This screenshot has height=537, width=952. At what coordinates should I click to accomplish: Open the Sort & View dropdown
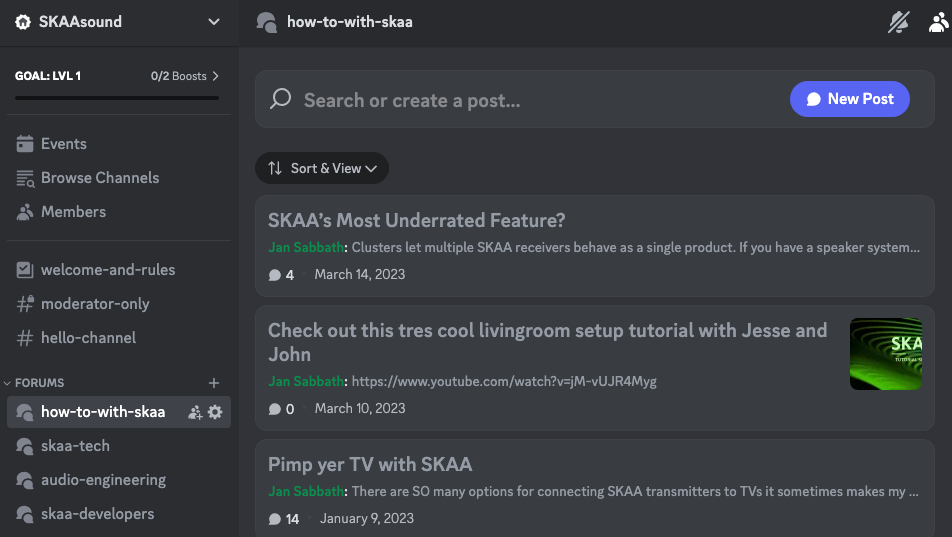[322, 168]
